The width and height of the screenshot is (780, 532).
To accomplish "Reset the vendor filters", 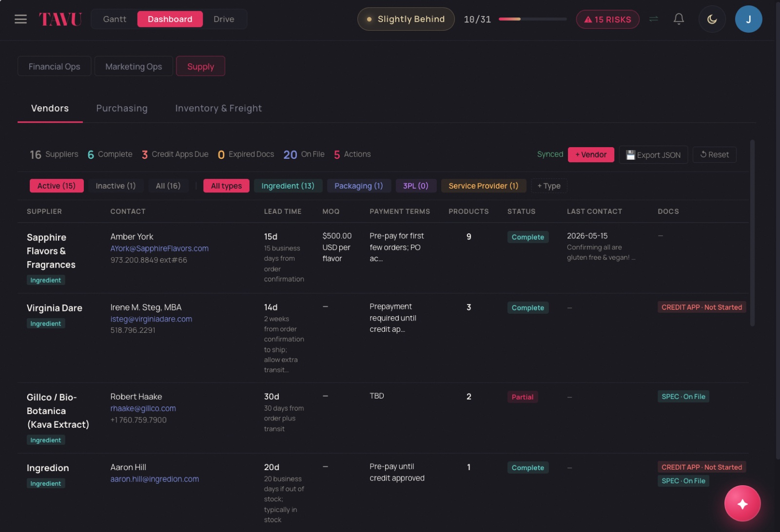I will click(x=714, y=154).
